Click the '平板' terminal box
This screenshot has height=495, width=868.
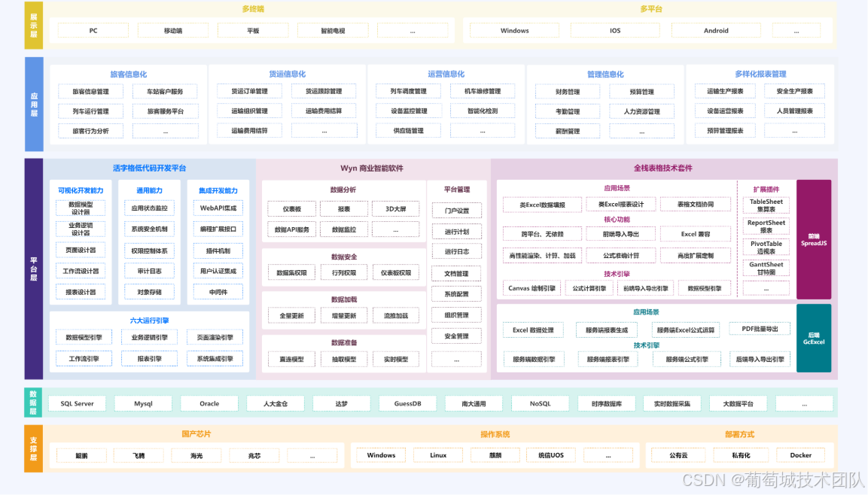(253, 30)
